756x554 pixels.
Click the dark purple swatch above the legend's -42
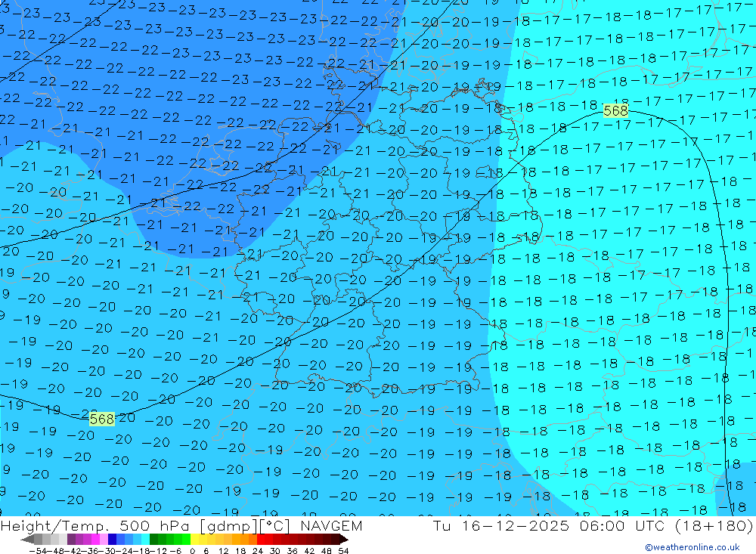(71, 540)
